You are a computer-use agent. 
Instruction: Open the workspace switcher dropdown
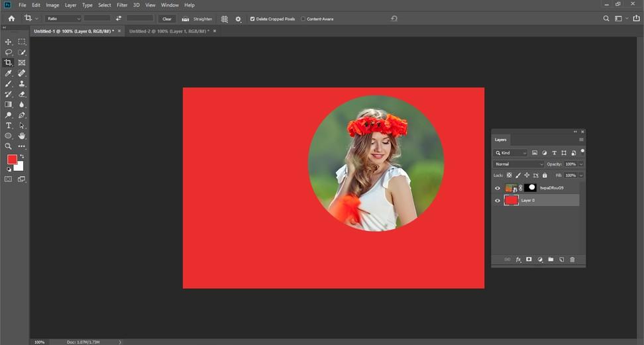click(x=621, y=19)
